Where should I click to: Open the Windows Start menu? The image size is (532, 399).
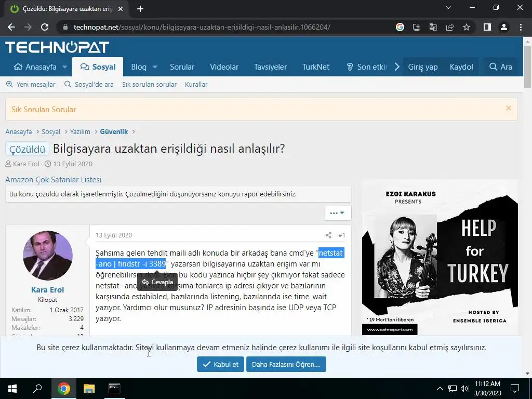click(12, 389)
